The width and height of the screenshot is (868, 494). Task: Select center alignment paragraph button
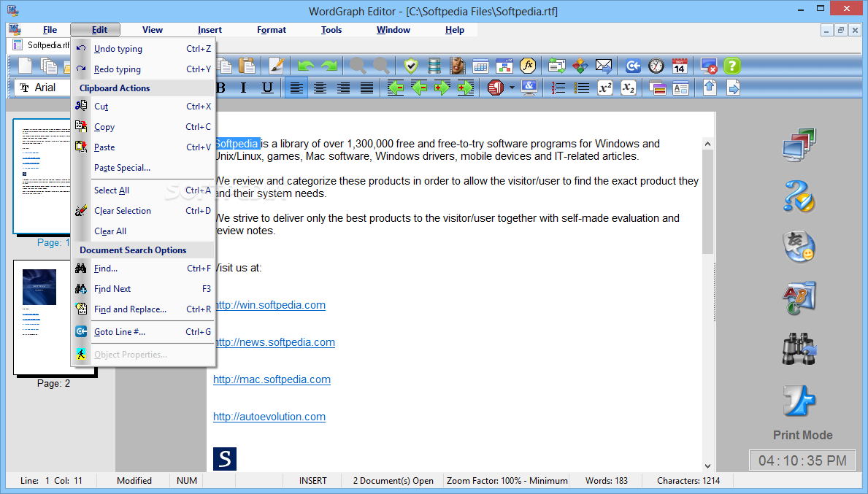pyautogui.click(x=320, y=88)
